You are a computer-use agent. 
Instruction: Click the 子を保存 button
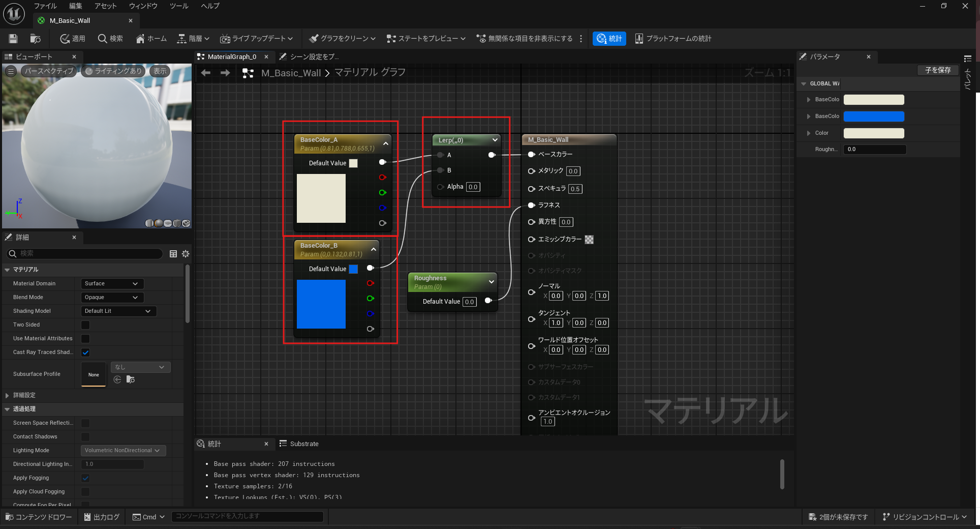pyautogui.click(x=937, y=70)
